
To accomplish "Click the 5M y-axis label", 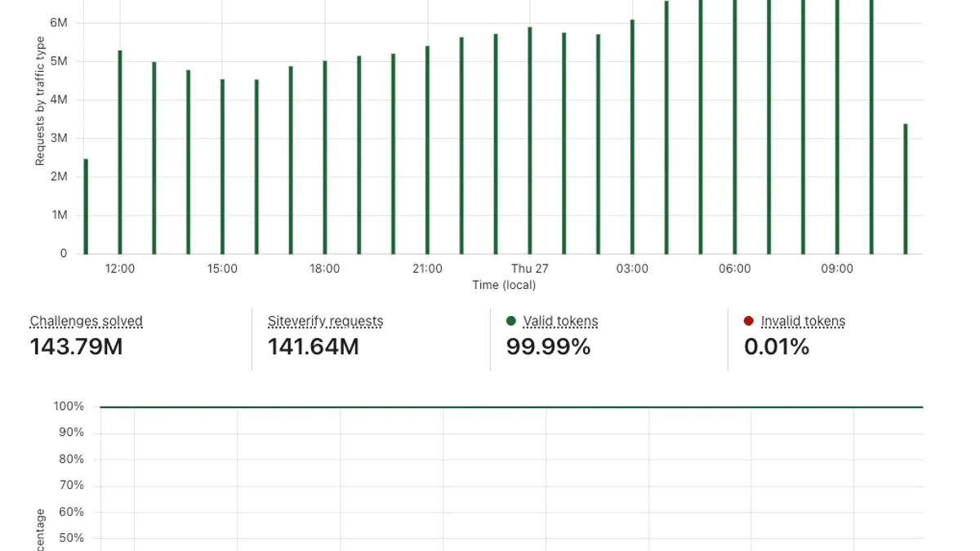I will point(59,61).
